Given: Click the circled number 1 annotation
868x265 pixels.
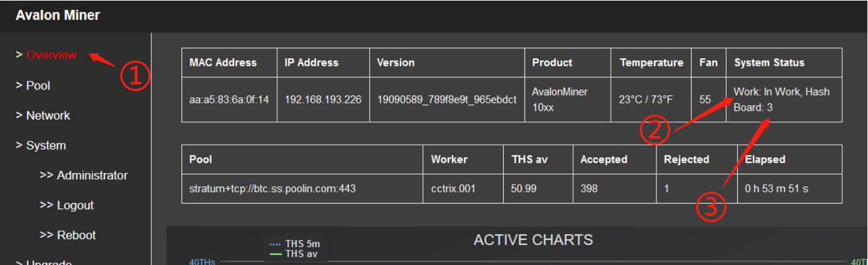Looking at the screenshot, I should pyautogui.click(x=135, y=75).
